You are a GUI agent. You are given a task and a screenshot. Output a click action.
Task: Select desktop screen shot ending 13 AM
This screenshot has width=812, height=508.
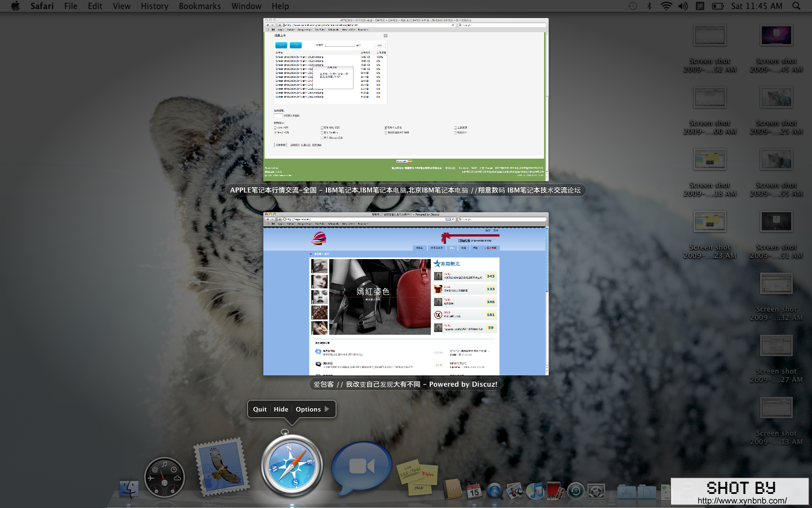pyautogui.click(x=776, y=422)
